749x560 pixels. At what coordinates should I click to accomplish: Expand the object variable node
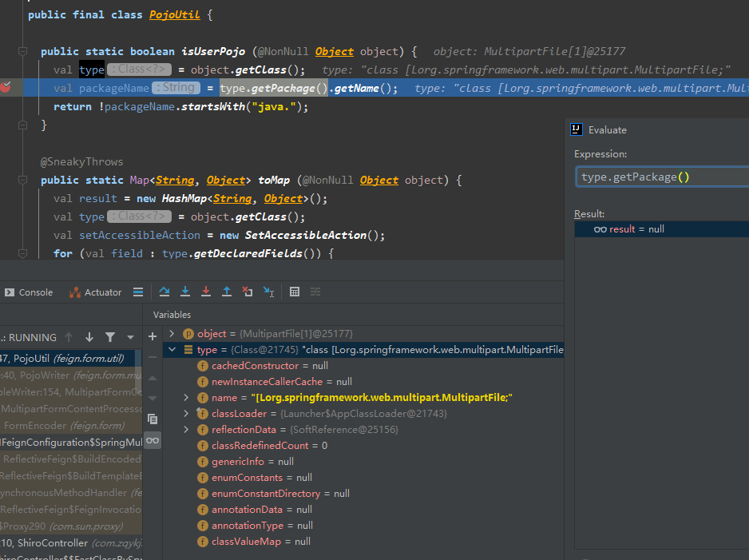pos(172,334)
